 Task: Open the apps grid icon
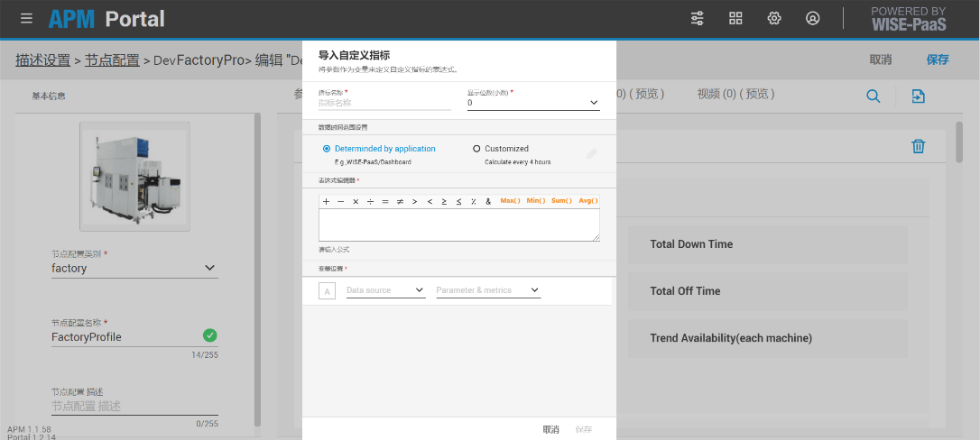pyautogui.click(x=735, y=18)
